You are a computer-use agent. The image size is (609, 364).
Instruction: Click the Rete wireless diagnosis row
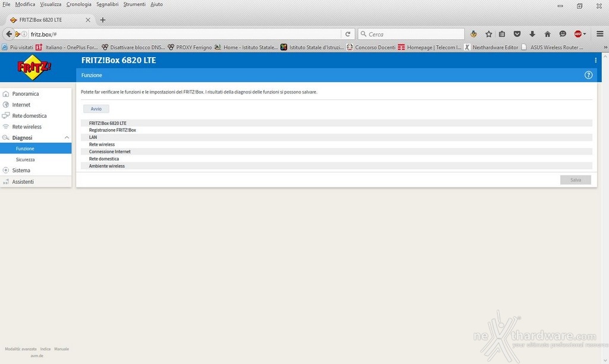(337, 145)
